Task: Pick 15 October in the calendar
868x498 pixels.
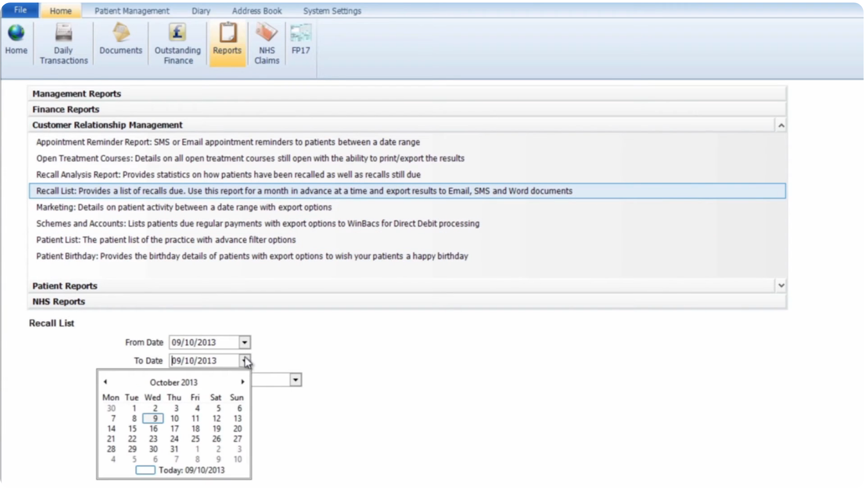Action: [132, 429]
